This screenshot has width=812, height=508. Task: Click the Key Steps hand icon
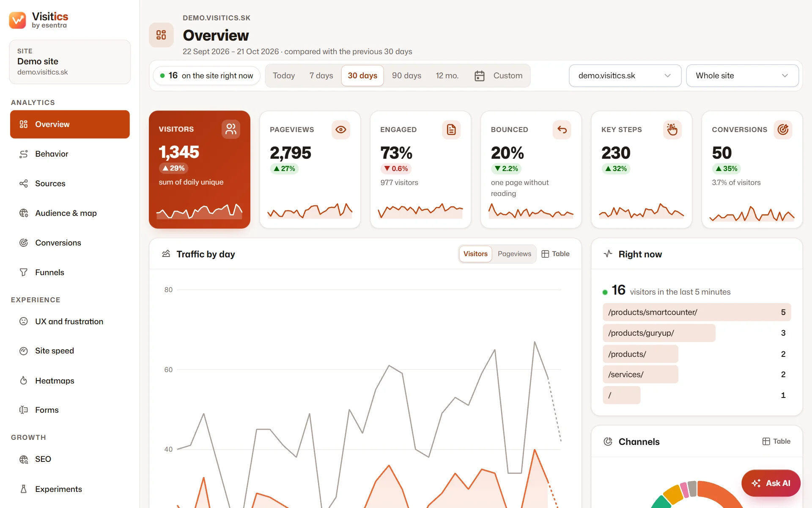coord(672,130)
